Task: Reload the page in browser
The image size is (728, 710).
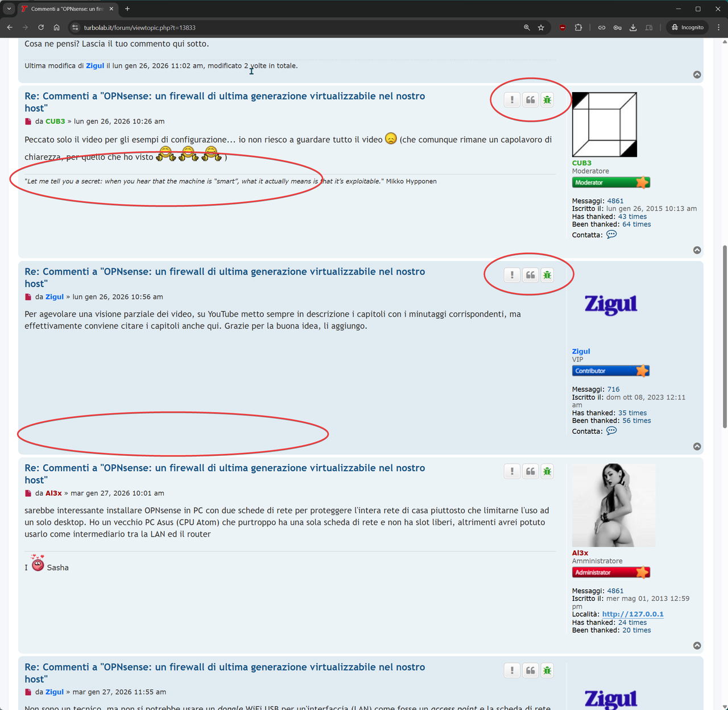Action: pos(41,27)
